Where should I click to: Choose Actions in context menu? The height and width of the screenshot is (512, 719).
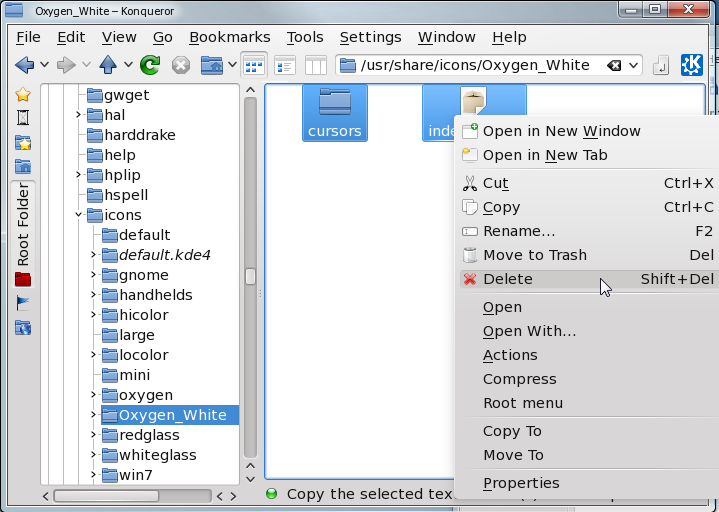[589, 355]
